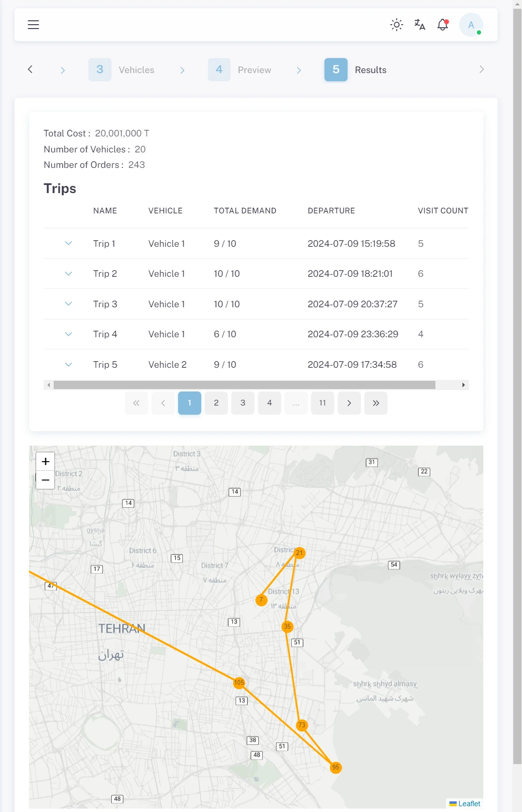Click the trips table horizontal scrollbar

244,385
